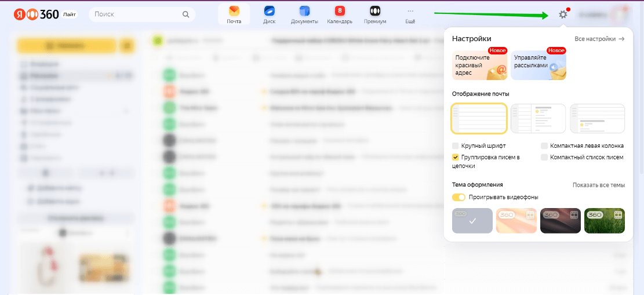This screenshot has width=644, height=295.
Task: Click the magnifier search icon
Action: point(185,14)
